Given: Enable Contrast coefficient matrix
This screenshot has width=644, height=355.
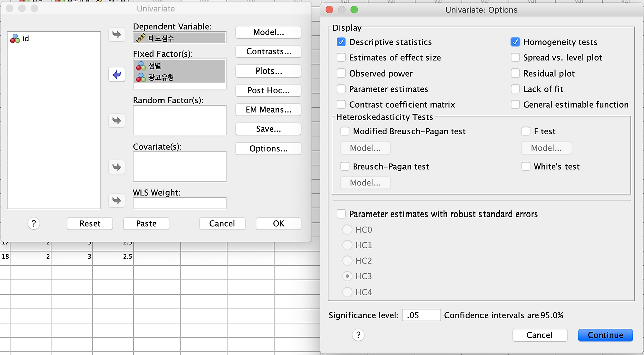Looking at the screenshot, I should (341, 105).
